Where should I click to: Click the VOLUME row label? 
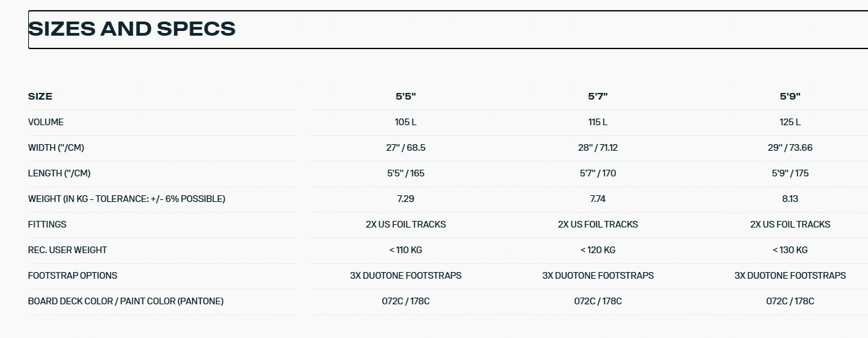pos(46,123)
